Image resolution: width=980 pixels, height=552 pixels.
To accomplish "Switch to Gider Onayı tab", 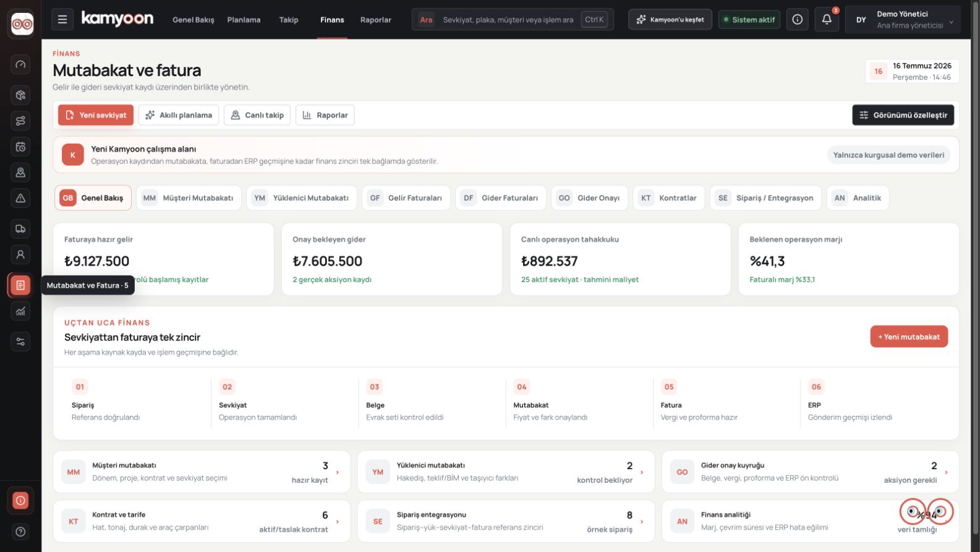I will pos(590,198).
